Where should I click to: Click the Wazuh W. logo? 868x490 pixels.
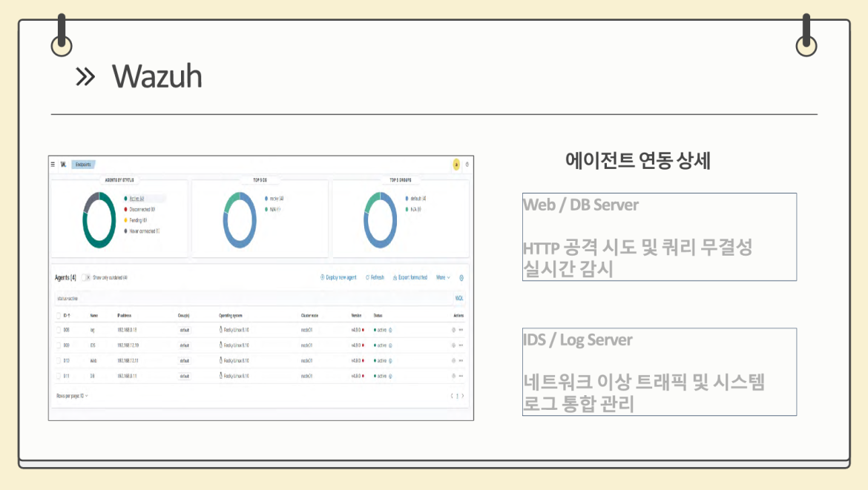pos(64,165)
